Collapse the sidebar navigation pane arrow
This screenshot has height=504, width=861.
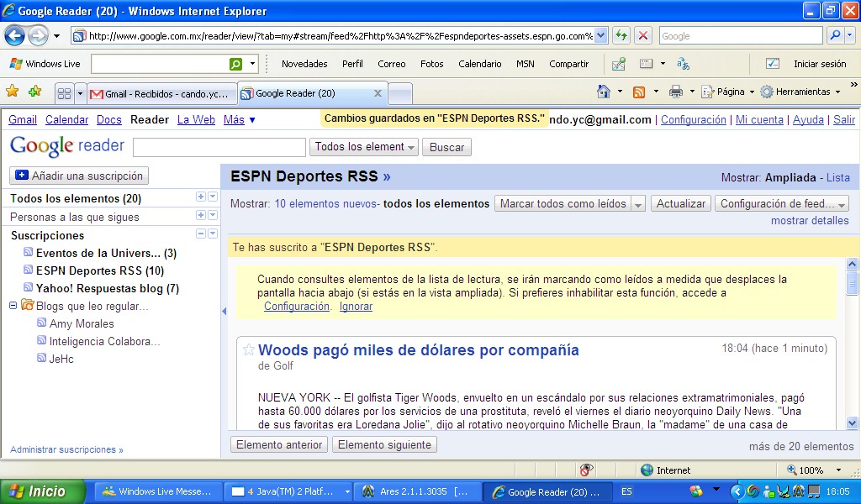[224, 312]
